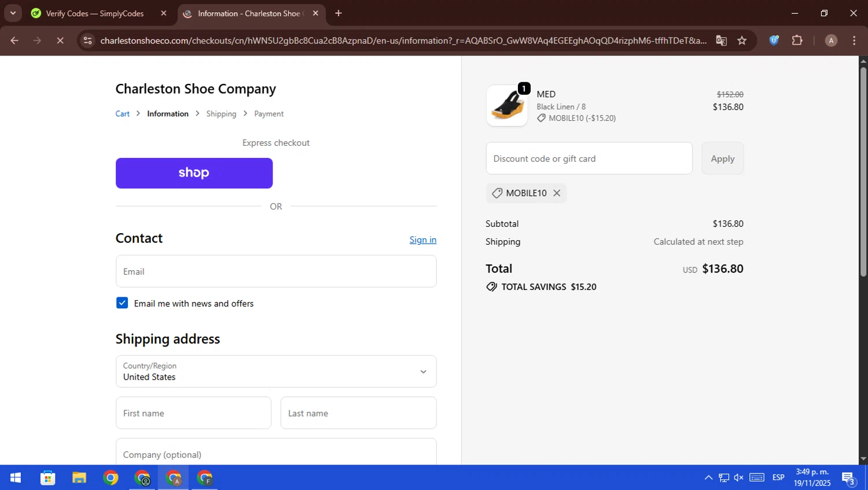Screen dimensions: 868x490
Task: Click the page vertical scrollbar thumb
Action: coord(863,172)
